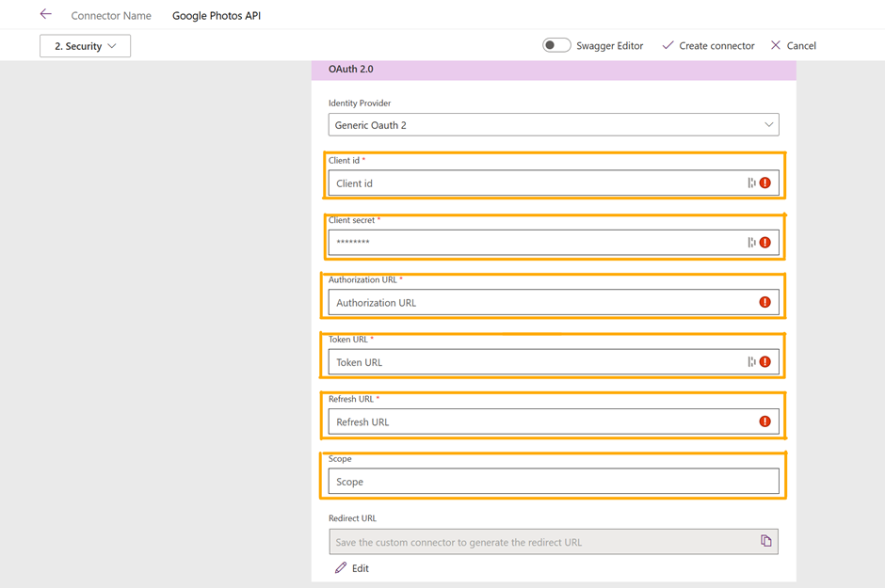Click the Identity Provider label

360,103
